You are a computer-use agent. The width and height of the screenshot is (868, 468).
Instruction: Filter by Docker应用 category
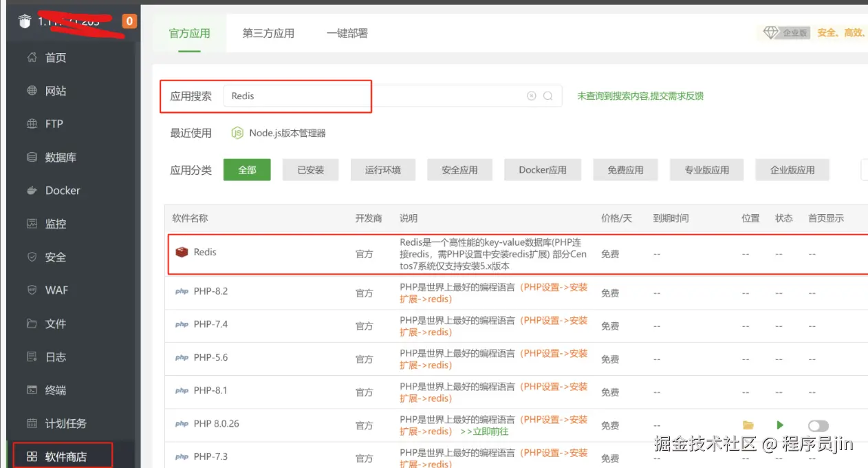543,170
